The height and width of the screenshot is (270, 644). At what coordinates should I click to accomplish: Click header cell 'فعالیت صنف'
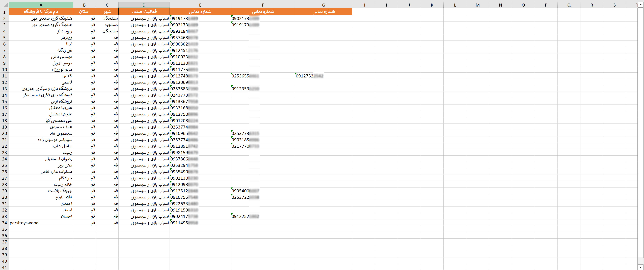144,12
